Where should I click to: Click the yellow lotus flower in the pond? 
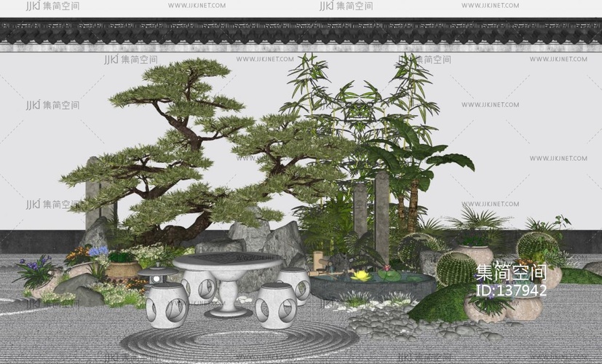point(360,275)
